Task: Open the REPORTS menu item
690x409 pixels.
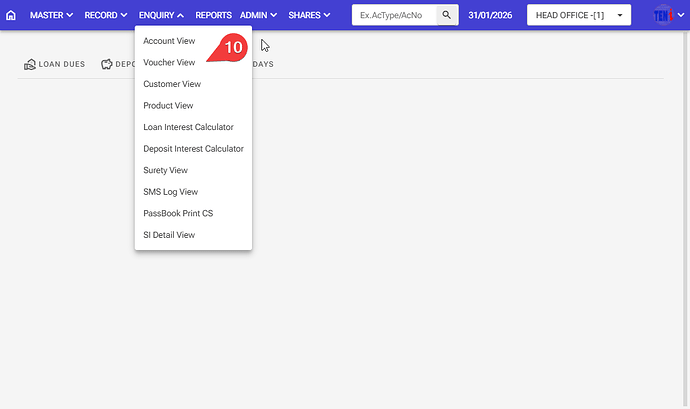Action: (x=213, y=16)
